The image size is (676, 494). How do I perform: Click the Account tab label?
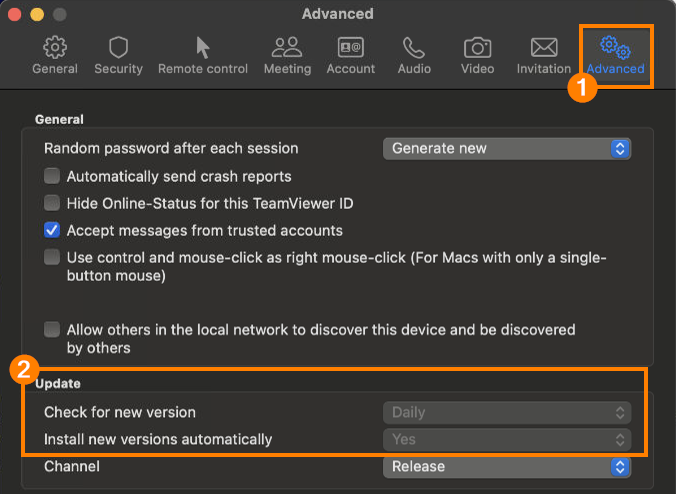pos(351,69)
